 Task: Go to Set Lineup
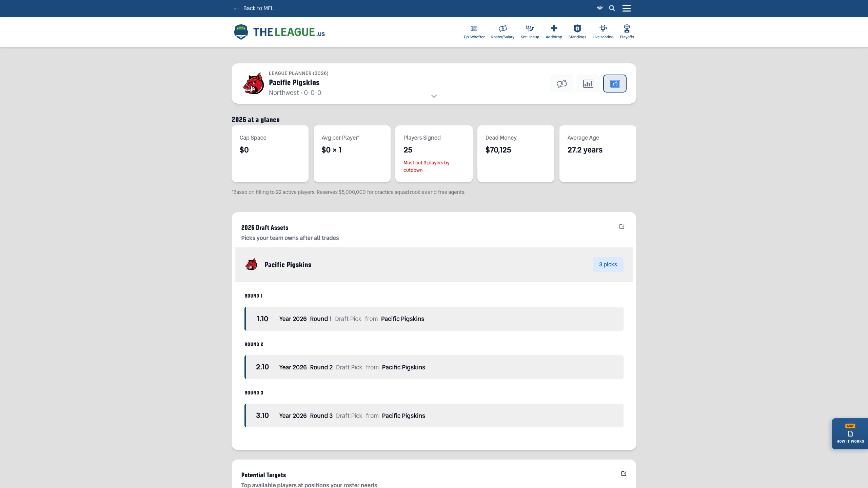point(530,32)
